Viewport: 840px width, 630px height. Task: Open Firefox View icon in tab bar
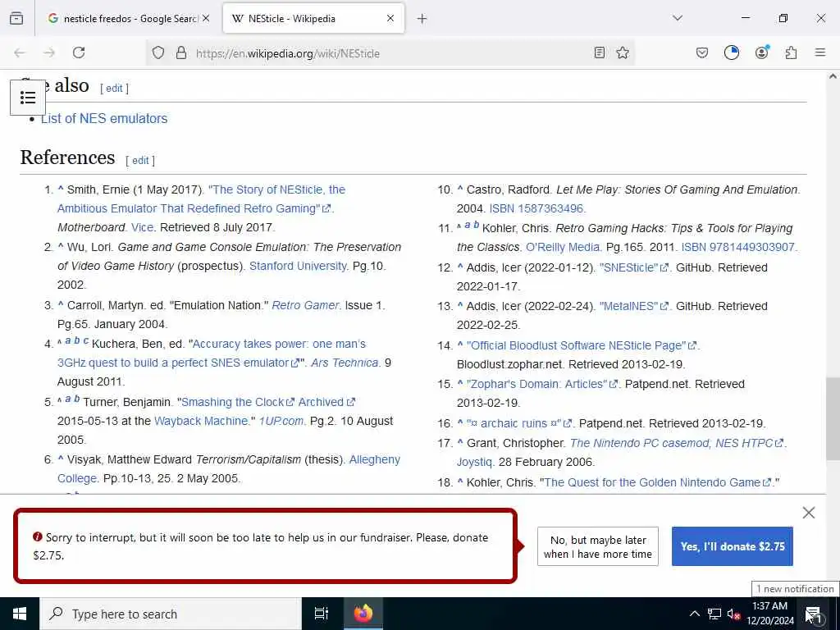point(16,18)
